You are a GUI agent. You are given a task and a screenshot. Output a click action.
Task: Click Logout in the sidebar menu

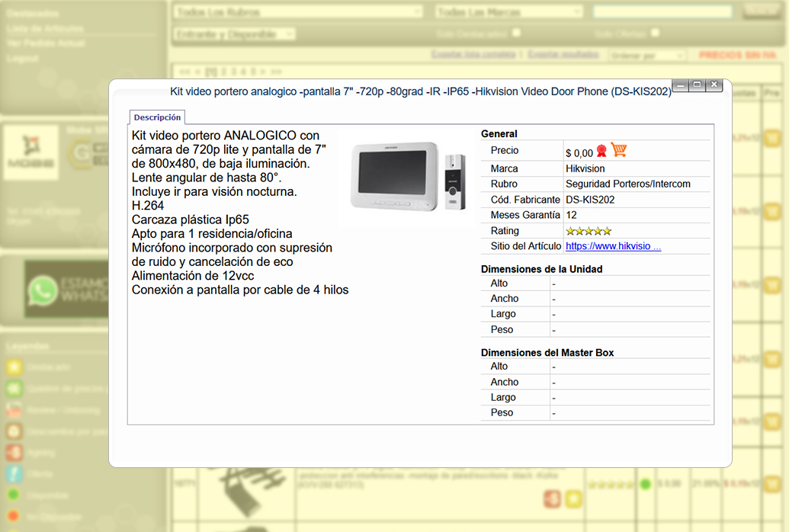coord(22,58)
